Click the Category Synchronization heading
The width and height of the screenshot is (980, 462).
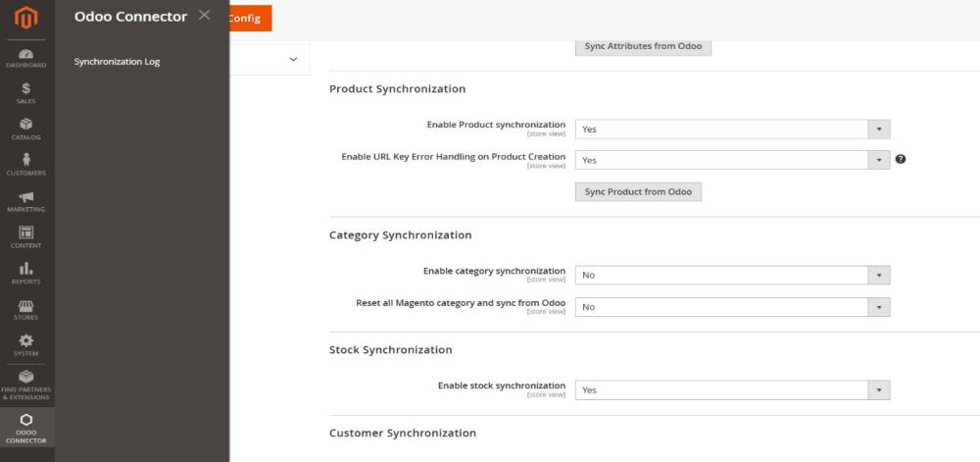400,235
